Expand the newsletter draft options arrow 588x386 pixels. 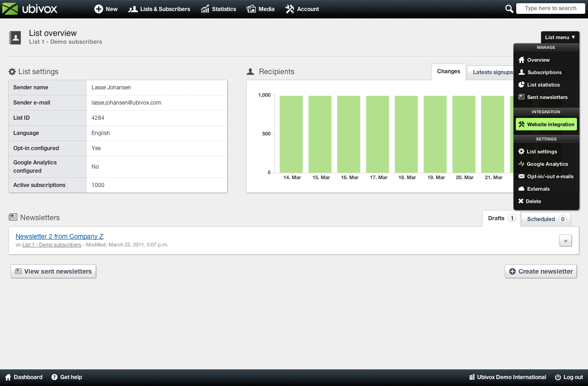[565, 240]
